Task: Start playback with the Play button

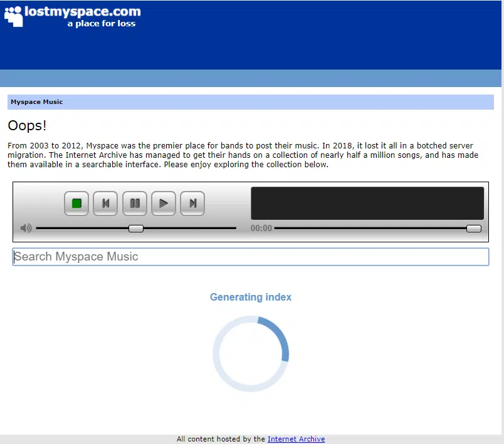Action: point(163,203)
